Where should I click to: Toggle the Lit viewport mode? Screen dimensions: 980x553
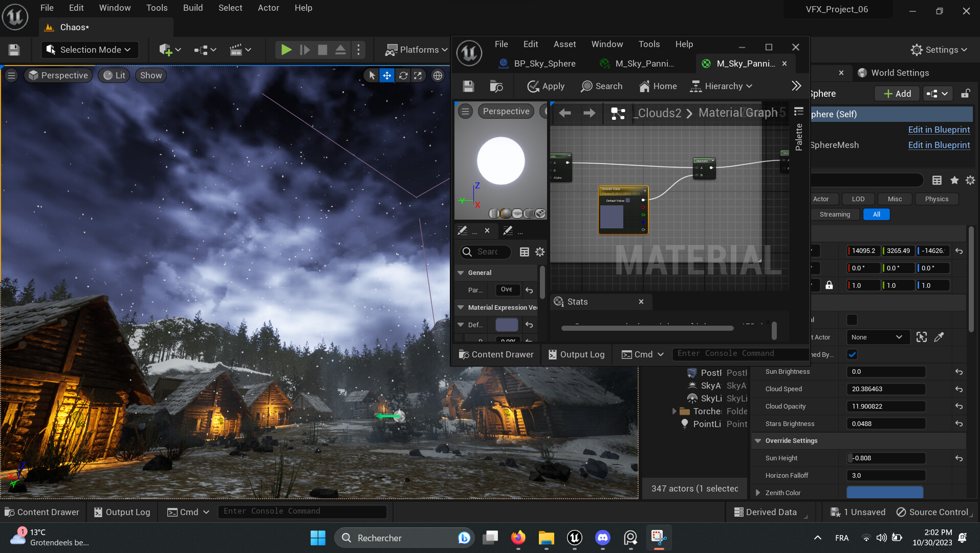[114, 75]
